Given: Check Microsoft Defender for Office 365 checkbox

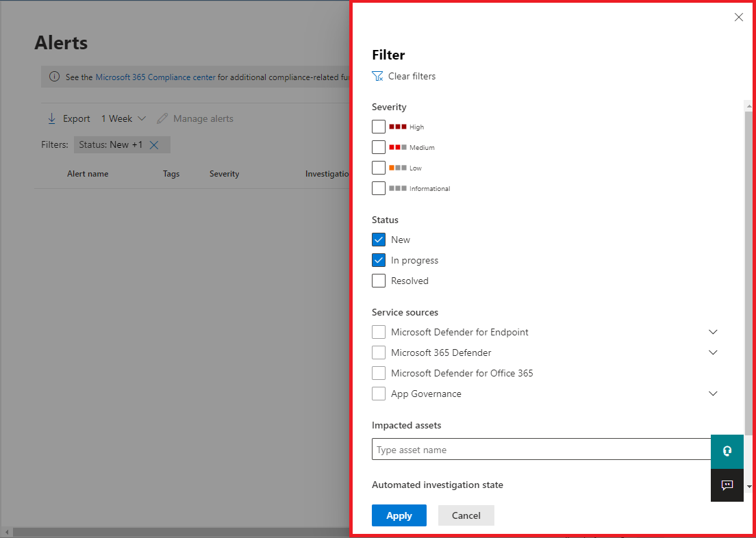Looking at the screenshot, I should click(379, 373).
